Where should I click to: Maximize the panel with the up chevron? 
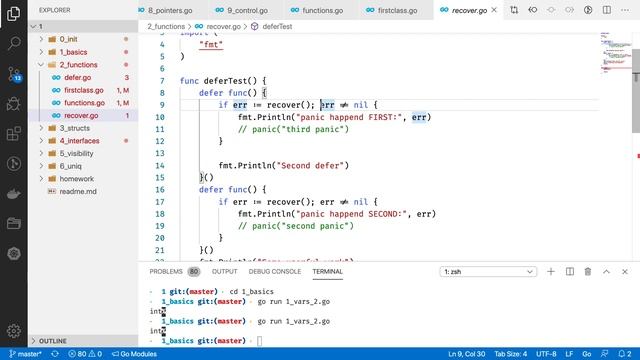click(x=606, y=271)
